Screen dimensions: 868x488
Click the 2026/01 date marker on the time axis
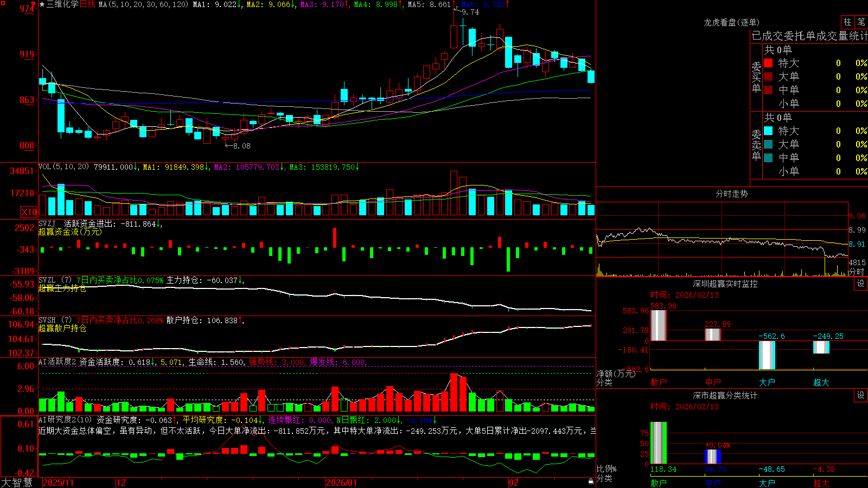click(x=342, y=483)
